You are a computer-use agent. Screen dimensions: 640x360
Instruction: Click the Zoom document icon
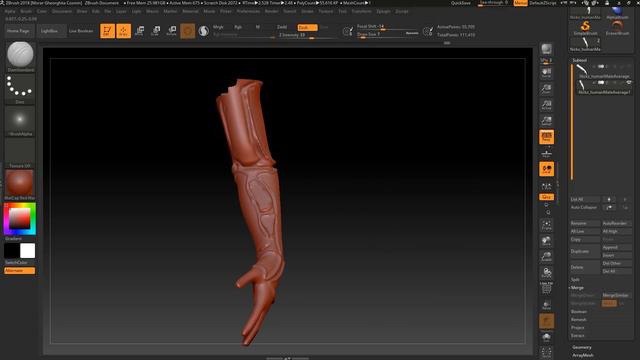[x=546, y=89]
